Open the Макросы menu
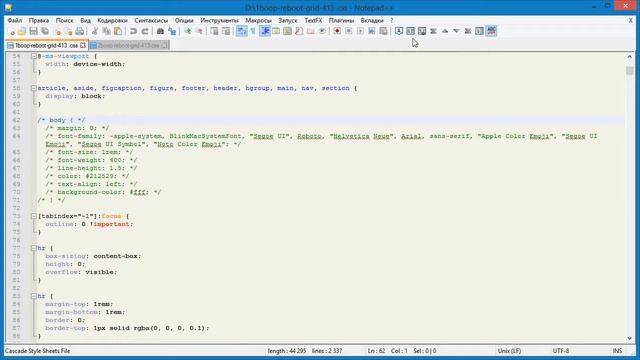 tap(258, 20)
